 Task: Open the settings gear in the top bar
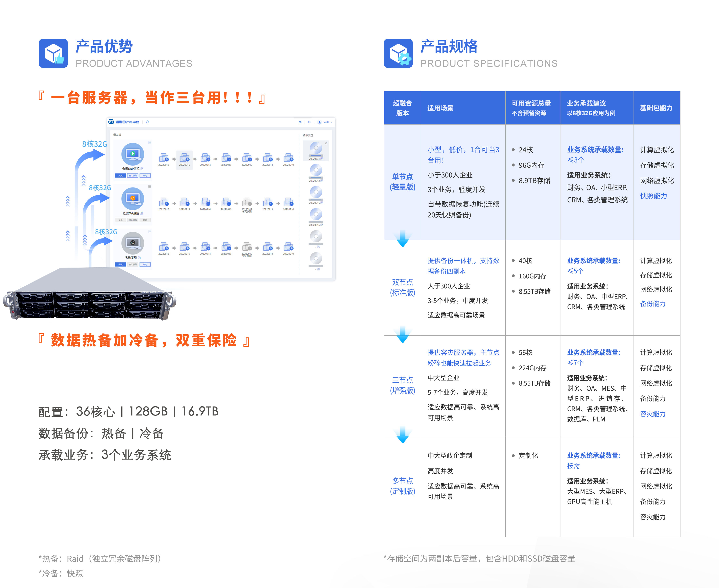pyautogui.click(x=309, y=122)
